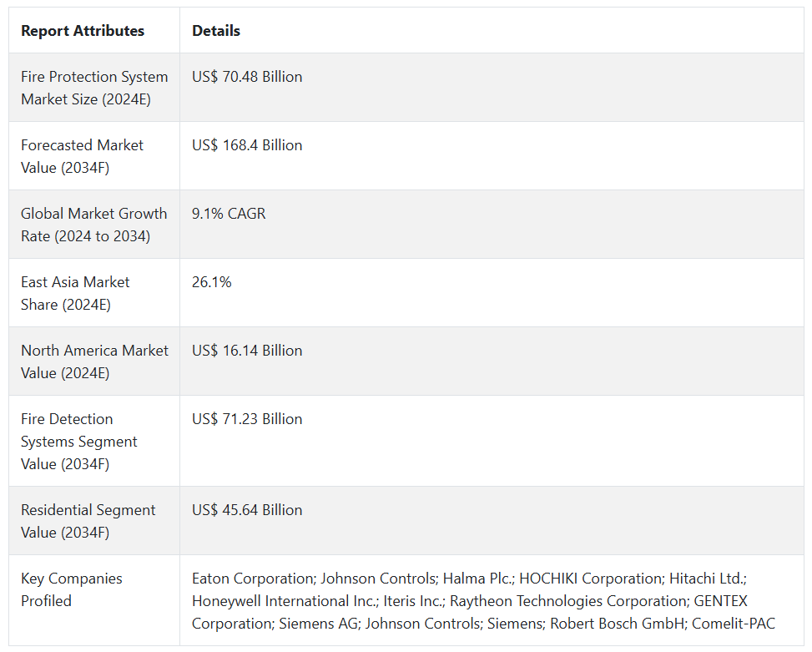Click the Report Attributes header cell
This screenshot has width=812, height=652.
pos(83,31)
